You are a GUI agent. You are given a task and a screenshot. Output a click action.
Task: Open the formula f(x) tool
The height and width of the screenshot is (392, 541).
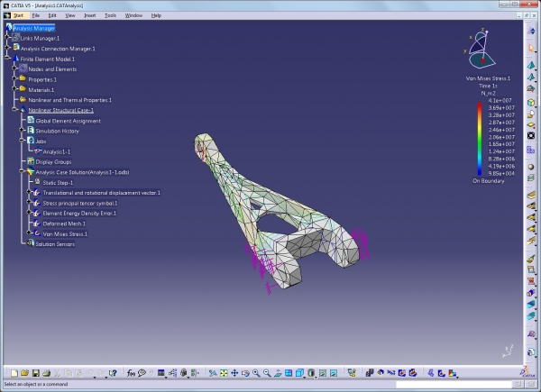131,373
